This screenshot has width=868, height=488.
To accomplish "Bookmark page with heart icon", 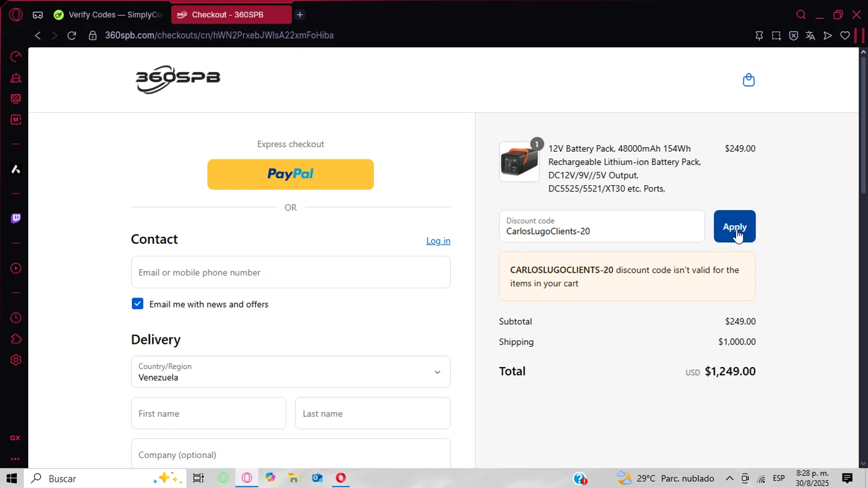I will click(845, 35).
